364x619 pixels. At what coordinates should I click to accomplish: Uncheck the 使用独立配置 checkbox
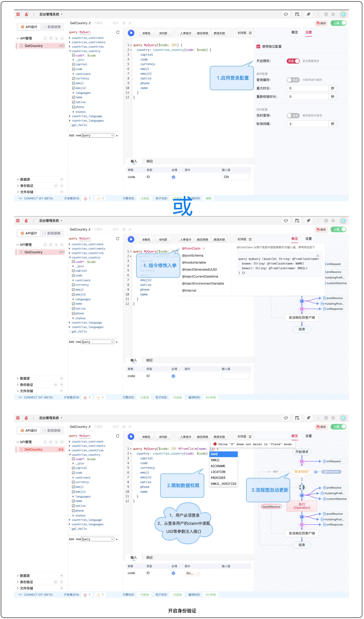[x=258, y=46]
